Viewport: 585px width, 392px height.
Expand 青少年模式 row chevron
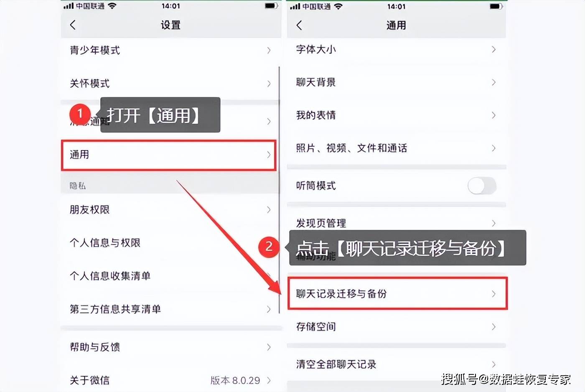coord(269,50)
